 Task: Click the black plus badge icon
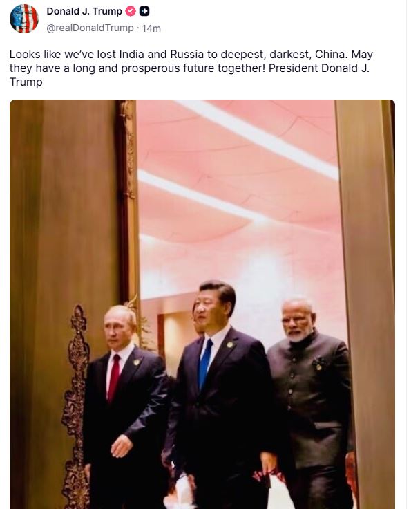(x=144, y=11)
